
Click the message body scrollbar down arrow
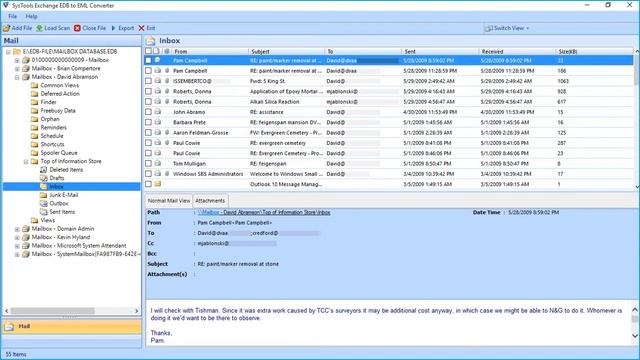click(x=635, y=336)
